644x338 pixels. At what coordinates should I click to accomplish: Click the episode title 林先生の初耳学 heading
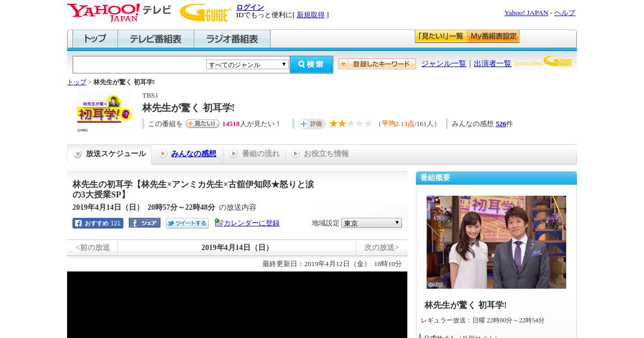click(x=194, y=189)
